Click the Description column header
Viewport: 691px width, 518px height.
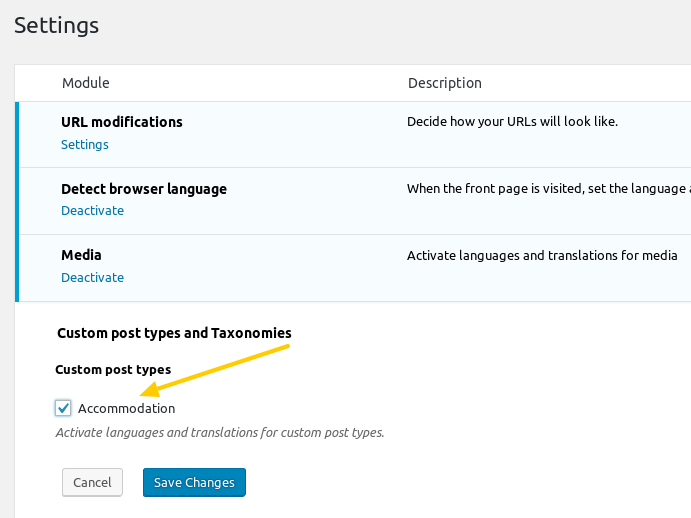(x=444, y=83)
